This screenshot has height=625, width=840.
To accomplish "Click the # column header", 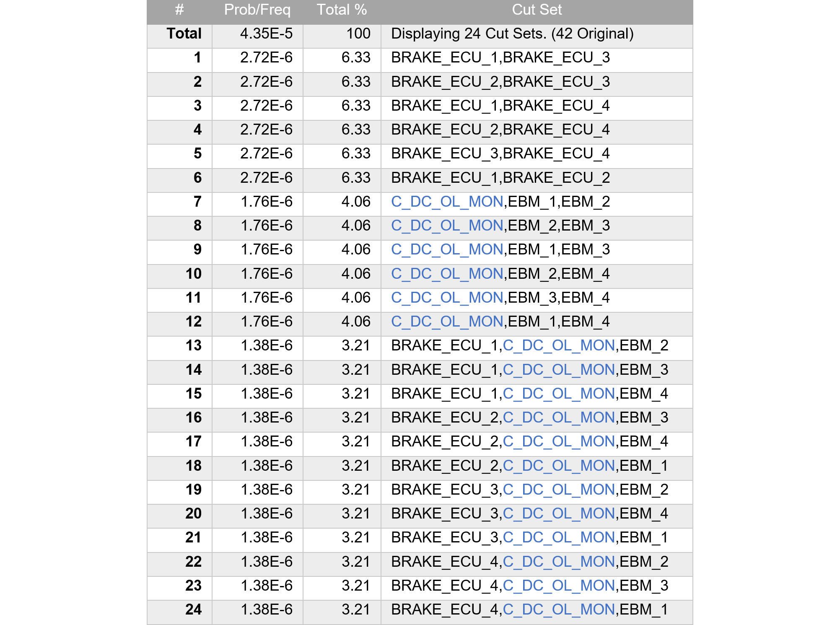I will pos(179,10).
